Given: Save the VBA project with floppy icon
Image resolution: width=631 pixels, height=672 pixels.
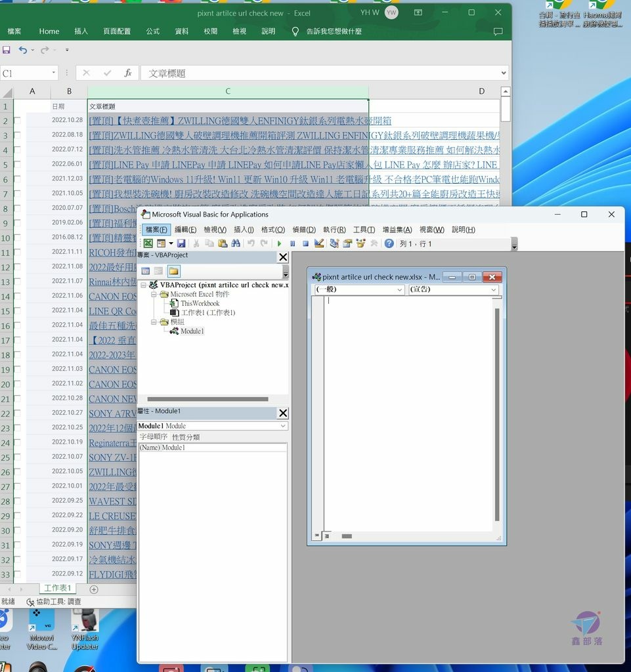Looking at the screenshot, I should [181, 243].
